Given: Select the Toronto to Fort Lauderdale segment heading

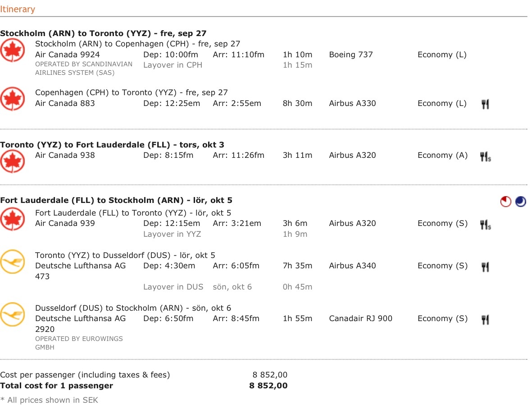Looking at the screenshot, I should point(112,145).
